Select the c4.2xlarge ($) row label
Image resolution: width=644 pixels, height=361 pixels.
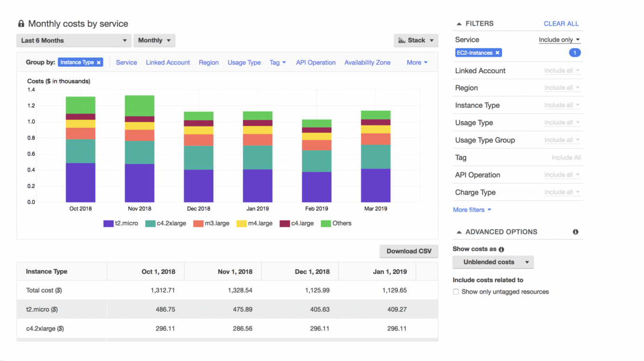[45, 329]
